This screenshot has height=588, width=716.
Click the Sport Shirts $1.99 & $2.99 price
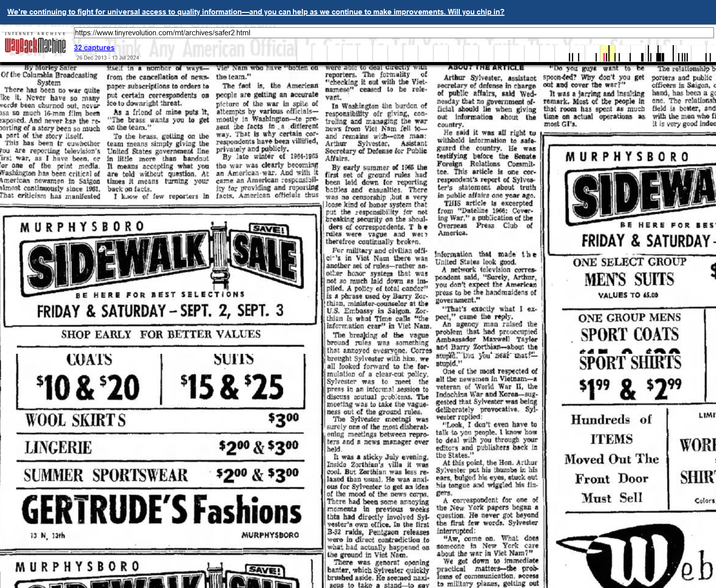(630, 388)
